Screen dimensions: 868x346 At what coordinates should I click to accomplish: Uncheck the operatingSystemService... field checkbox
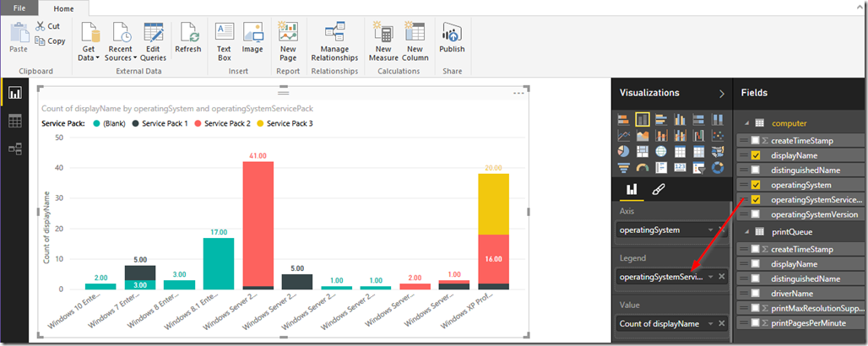(x=756, y=199)
